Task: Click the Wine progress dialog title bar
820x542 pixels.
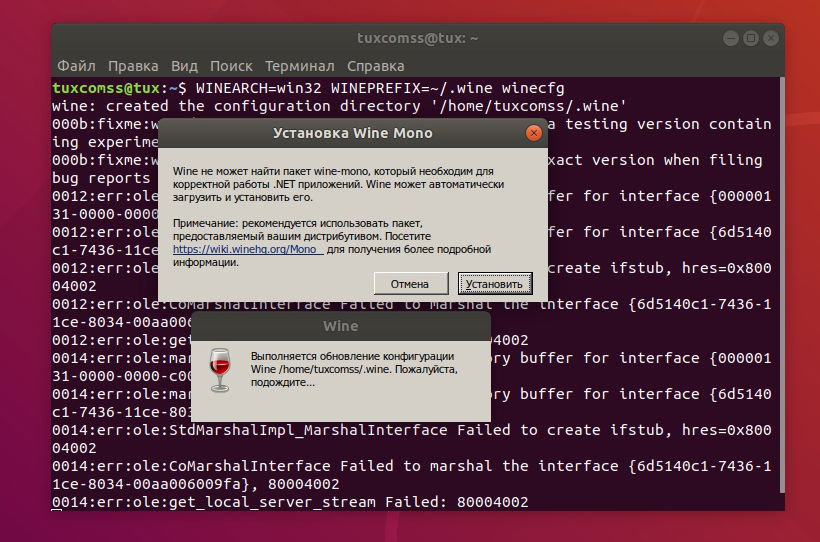Action: click(340, 326)
